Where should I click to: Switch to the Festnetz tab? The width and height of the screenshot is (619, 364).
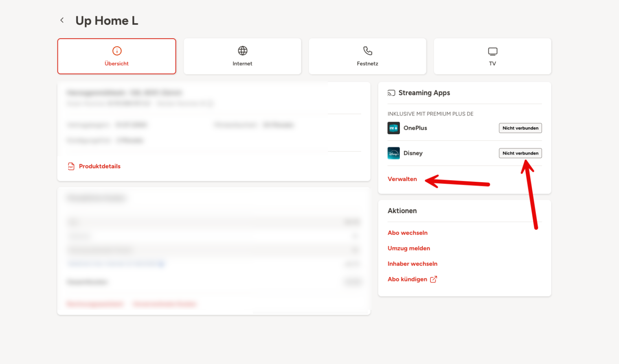tap(367, 57)
